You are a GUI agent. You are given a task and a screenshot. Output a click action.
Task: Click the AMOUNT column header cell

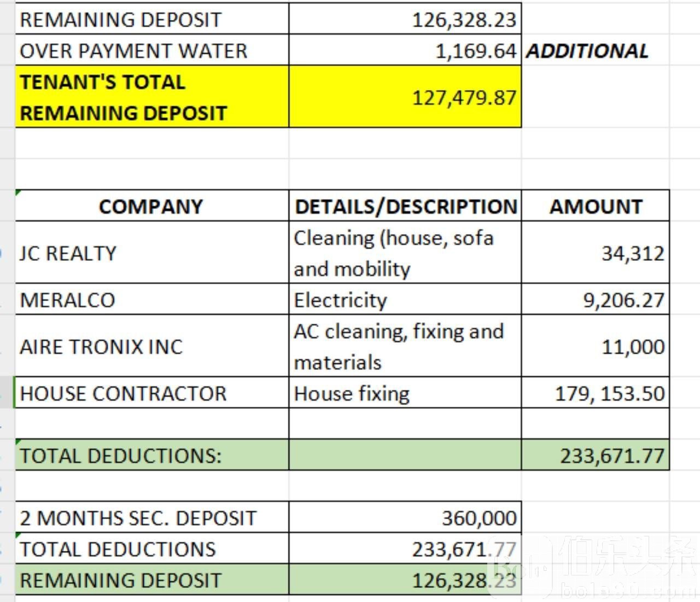[x=596, y=206]
